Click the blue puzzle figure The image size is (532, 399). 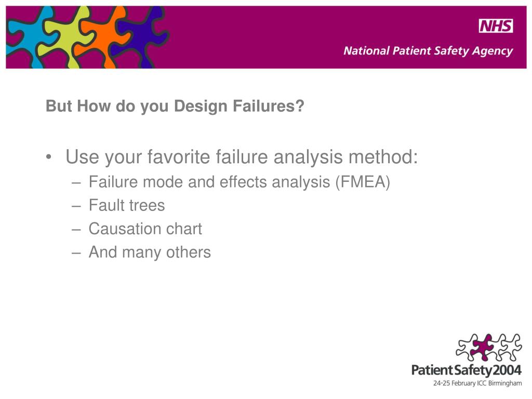pyautogui.click(x=29, y=37)
